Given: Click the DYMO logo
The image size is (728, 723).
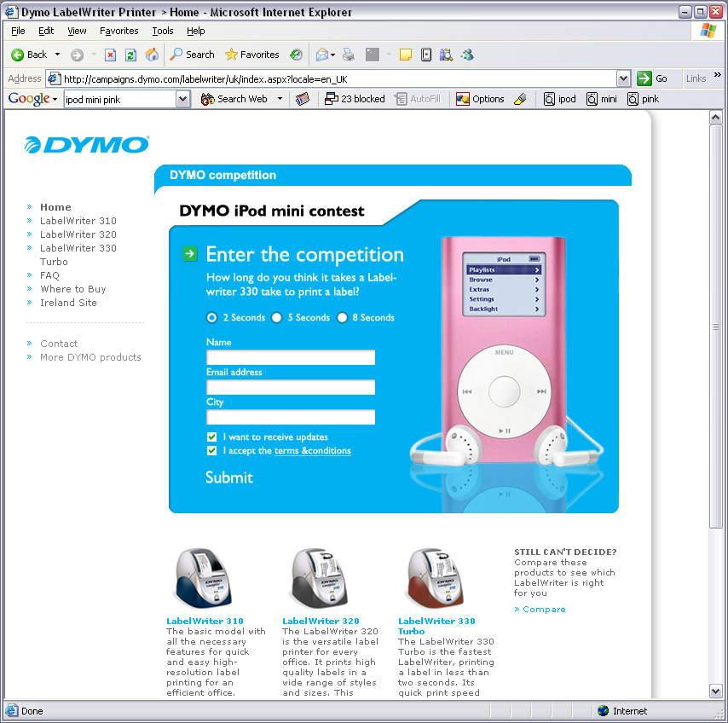Looking at the screenshot, I should tap(87, 144).
